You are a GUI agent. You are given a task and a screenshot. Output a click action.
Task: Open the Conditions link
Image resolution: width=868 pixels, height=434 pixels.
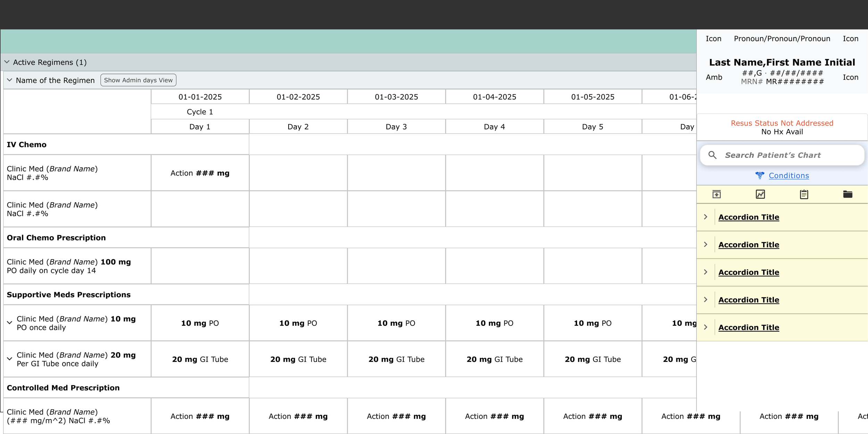(x=788, y=176)
